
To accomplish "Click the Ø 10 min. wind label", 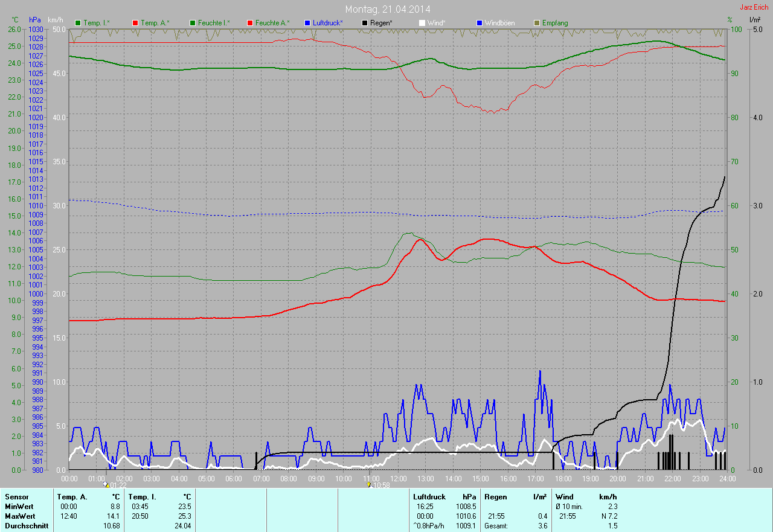I will pos(569,507).
